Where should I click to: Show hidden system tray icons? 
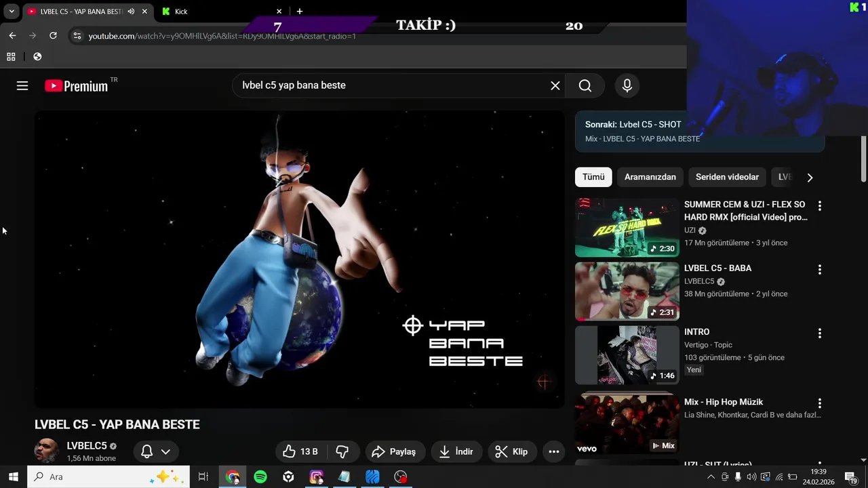pyautogui.click(x=711, y=477)
